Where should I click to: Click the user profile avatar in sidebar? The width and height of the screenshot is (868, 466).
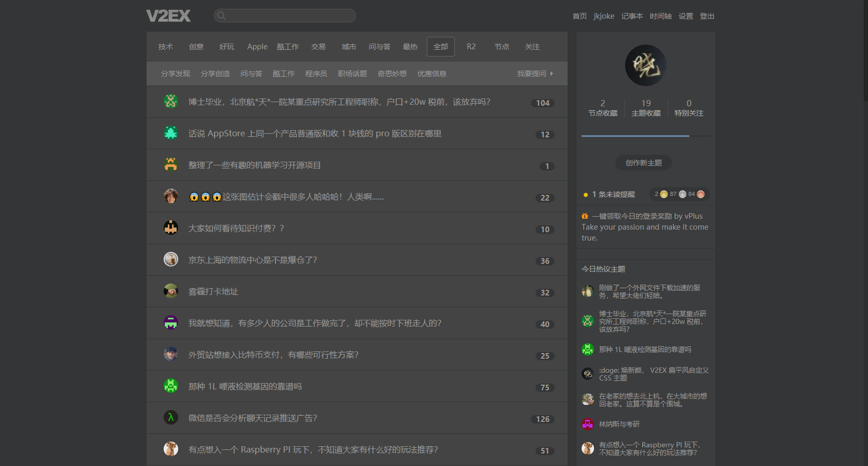click(x=646, y=65)
